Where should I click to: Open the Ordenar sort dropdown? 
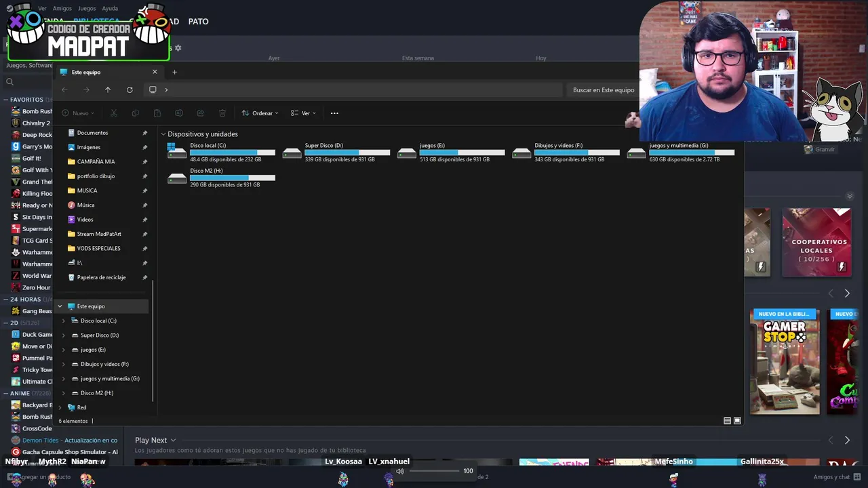click(260, 113)
